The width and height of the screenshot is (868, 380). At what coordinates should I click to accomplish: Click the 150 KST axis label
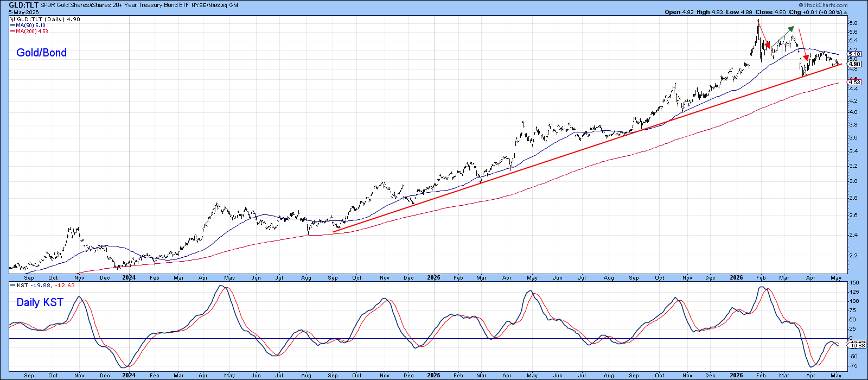[854, 283]
